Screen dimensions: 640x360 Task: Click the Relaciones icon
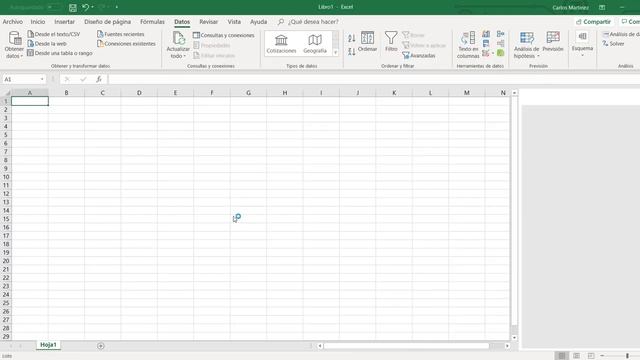coord(500,43)
